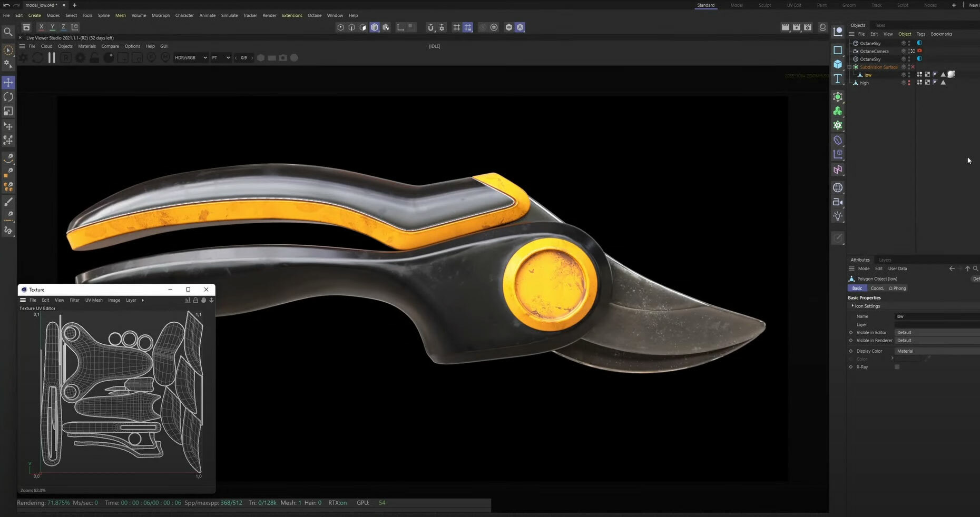This screenshot has width=980, height=517.
Task: Click the Name field containing low
Action: 937,316
